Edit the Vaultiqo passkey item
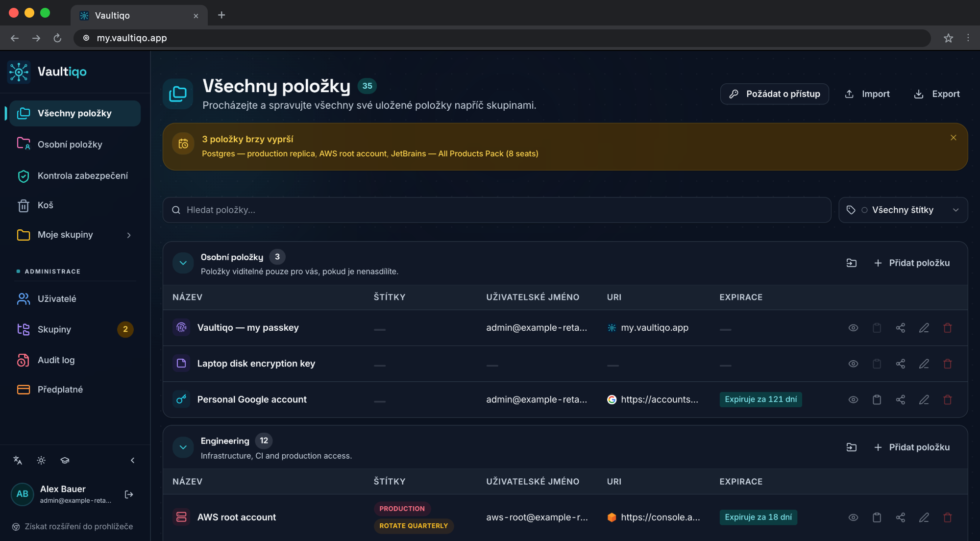The width and height of the screenshot is (980, 541). click(924, 328)
